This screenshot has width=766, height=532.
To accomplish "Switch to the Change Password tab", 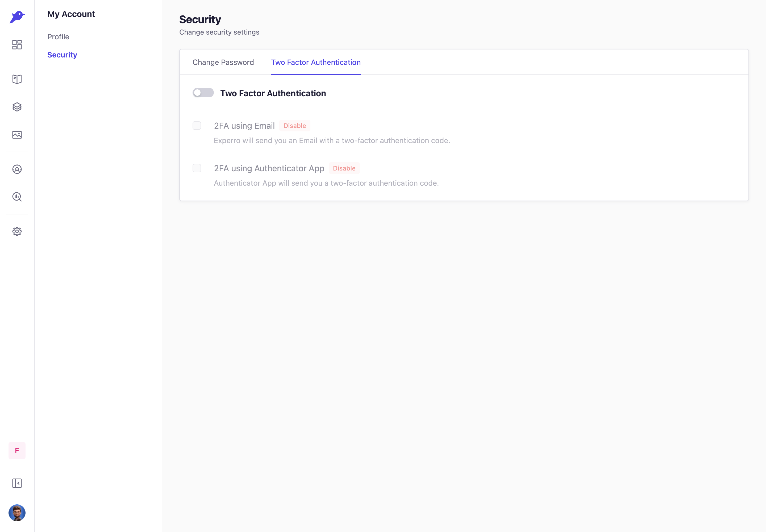I will 223,62.
